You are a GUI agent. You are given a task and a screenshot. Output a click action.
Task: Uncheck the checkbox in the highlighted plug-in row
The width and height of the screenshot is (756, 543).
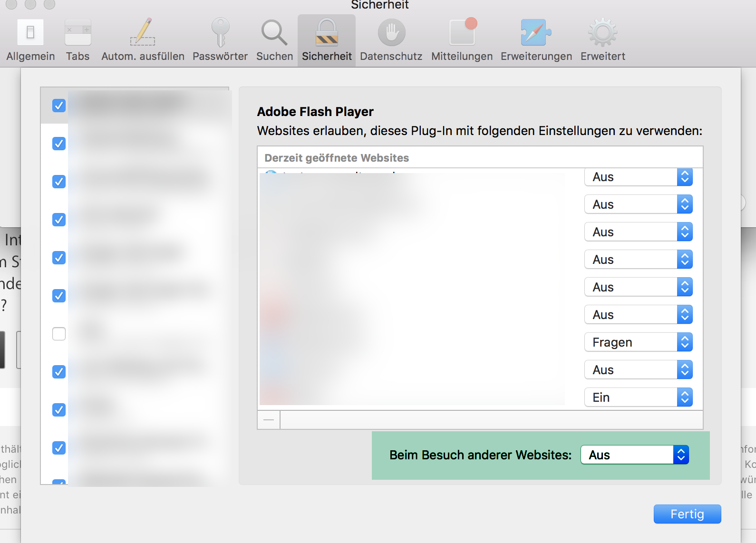coord(59,105)
